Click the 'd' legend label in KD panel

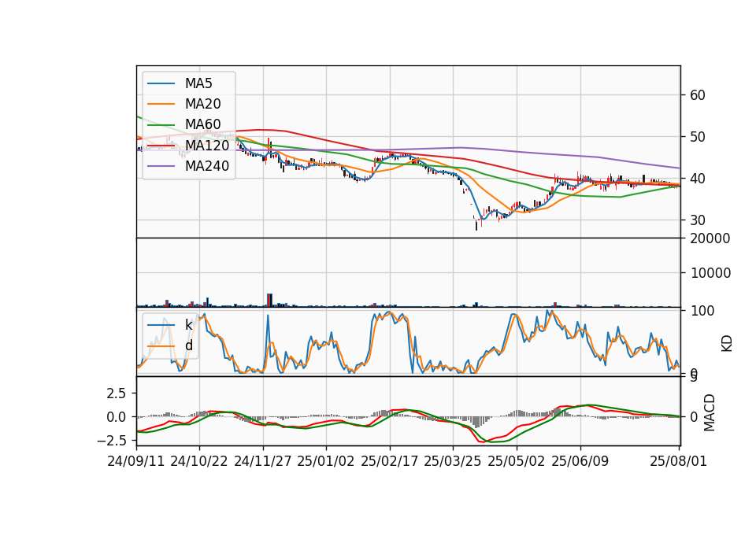189,345
